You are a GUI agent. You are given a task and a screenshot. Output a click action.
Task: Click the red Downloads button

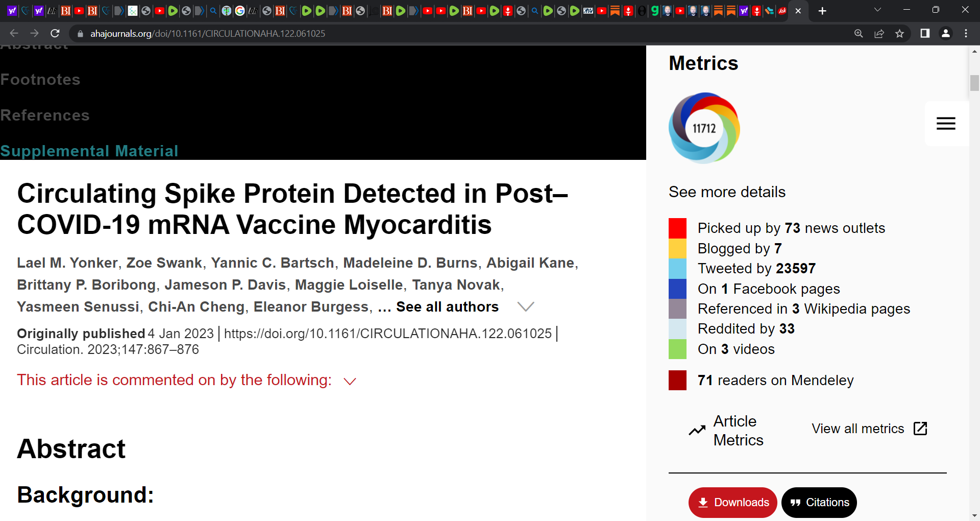[732, 503]
